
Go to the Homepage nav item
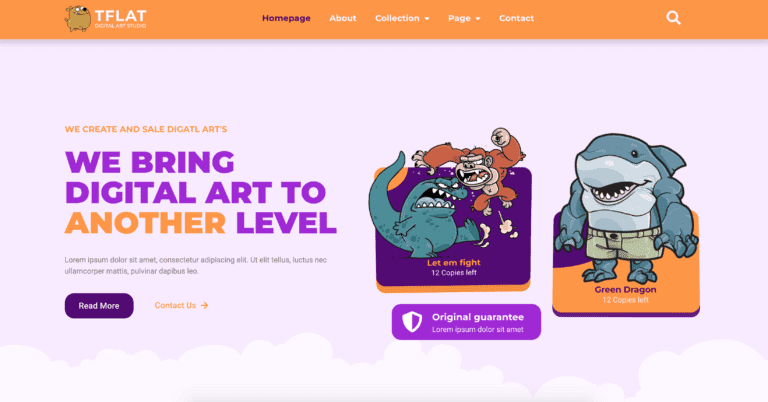click(x=286, y=18)
